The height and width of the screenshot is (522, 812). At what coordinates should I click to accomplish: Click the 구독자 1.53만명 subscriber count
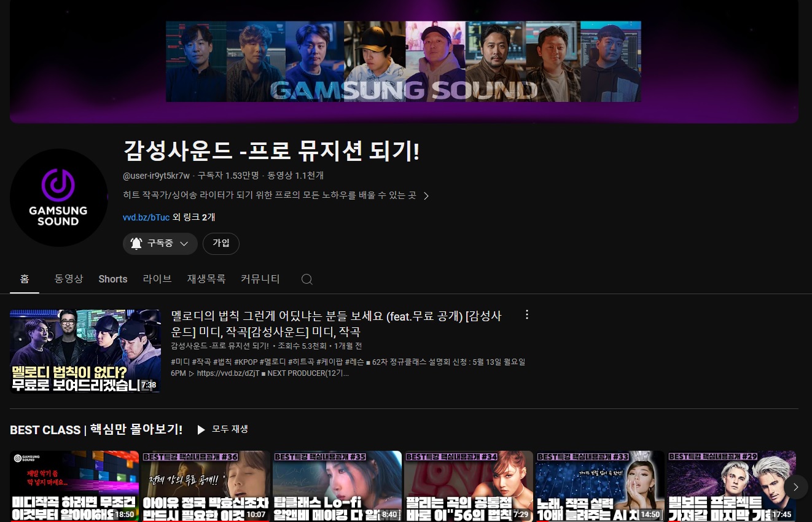point(228,176)
